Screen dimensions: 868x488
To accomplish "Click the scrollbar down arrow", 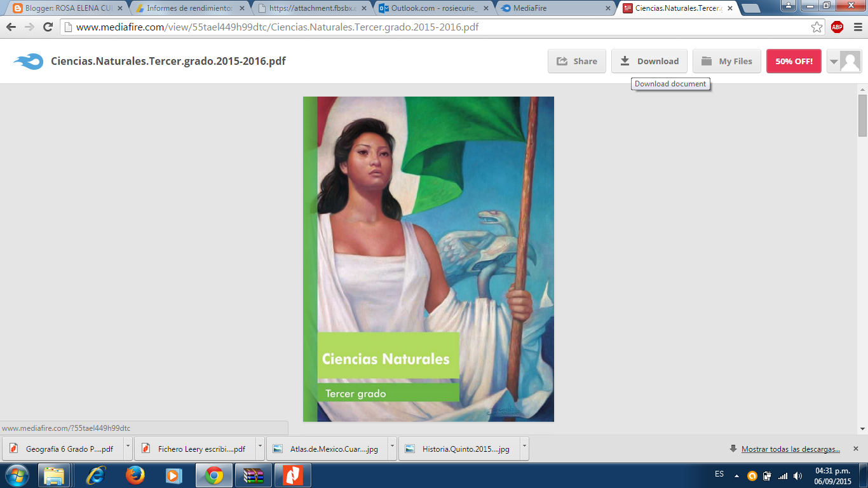I will click(862, 429).
